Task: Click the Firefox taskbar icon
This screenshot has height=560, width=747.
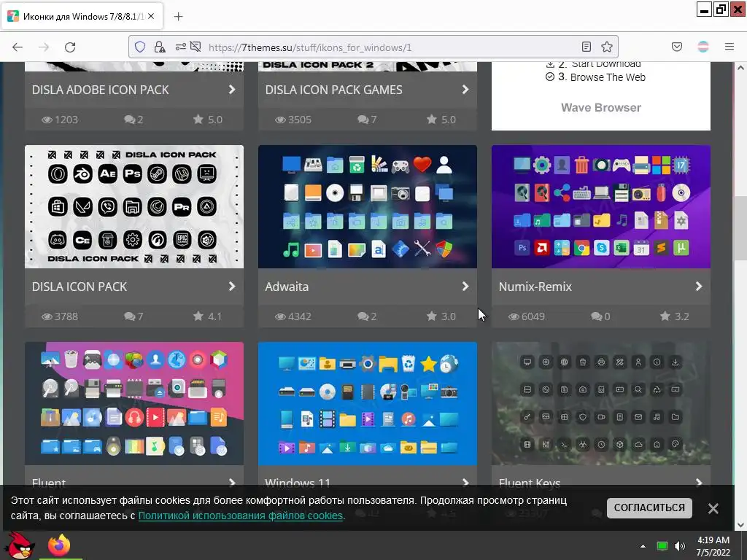Action: pos(59,545)
